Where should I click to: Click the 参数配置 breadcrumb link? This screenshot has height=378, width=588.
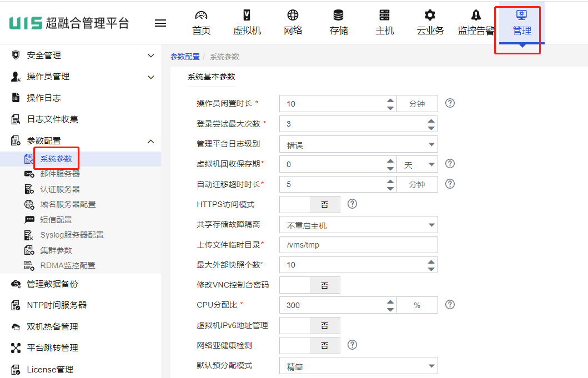click(185, 57)
